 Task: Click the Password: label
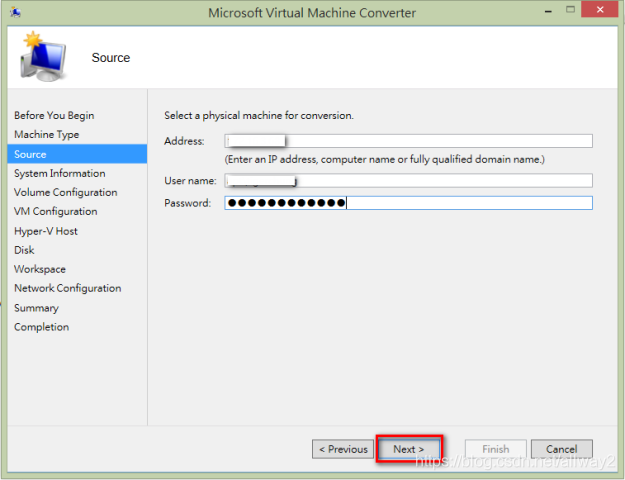[x=187, y=203]
